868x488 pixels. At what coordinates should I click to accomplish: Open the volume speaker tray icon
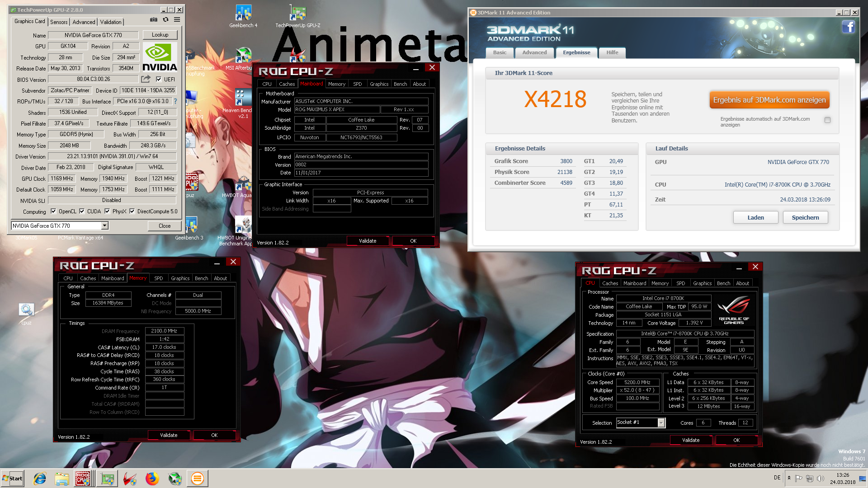point(821,478)
